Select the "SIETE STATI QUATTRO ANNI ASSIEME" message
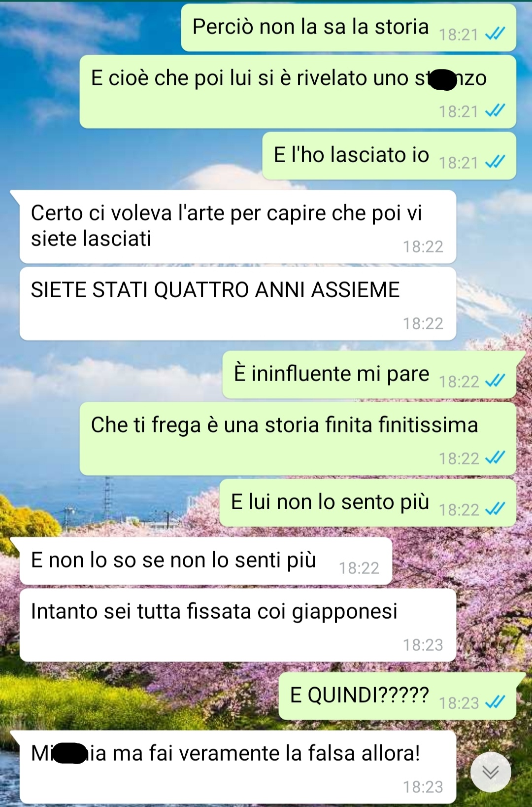This screenshot has height=807, width=532. (x=238, y=304)
